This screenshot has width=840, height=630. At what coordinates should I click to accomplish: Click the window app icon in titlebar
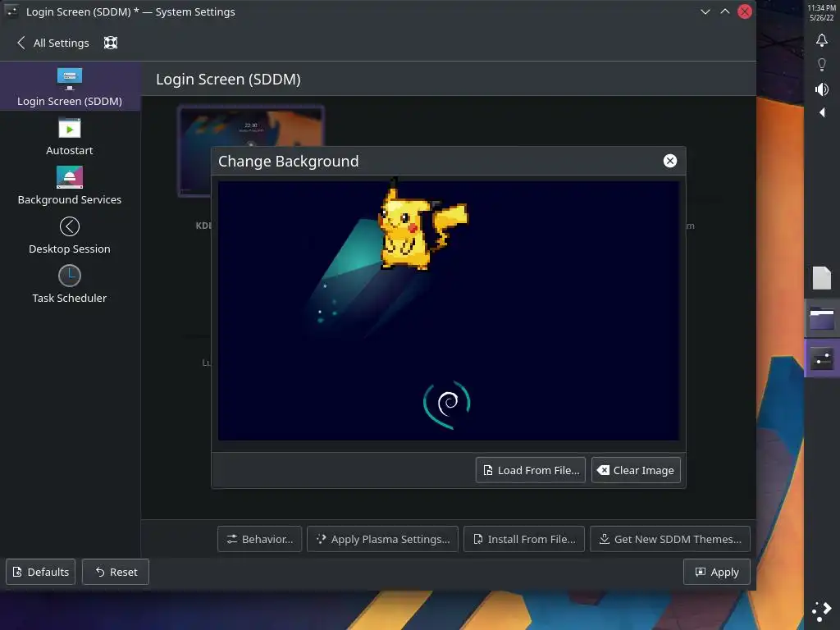pos(11,11)
